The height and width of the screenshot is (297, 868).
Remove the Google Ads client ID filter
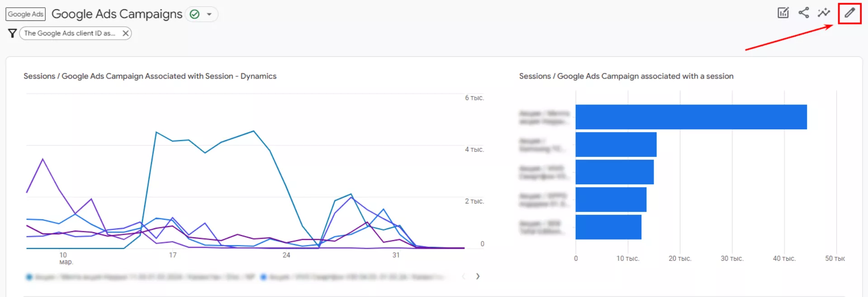(126, 33)
